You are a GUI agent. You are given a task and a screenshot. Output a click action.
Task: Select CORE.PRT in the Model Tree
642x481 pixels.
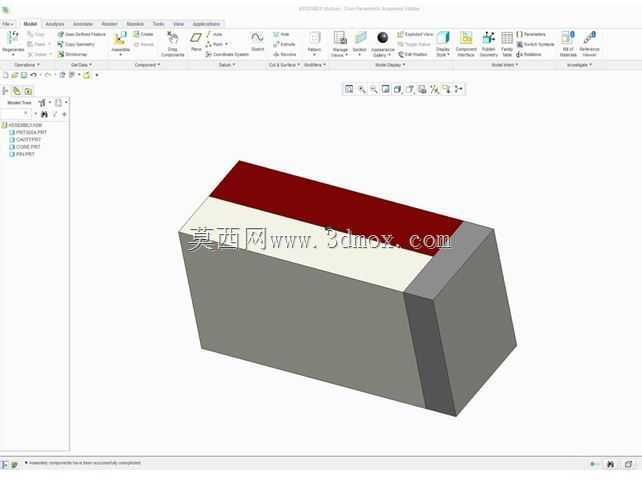pyautogui.click(x=25, y=147)
